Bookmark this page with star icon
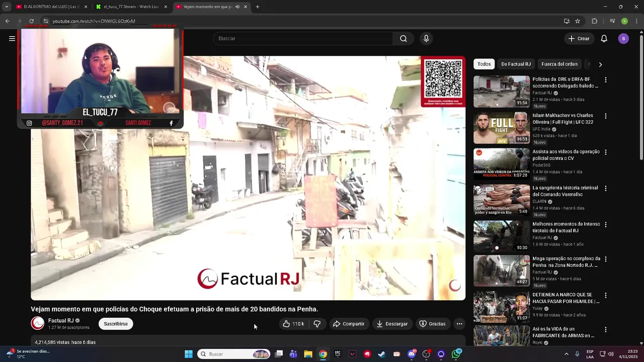The width and height of the screenshot is (644, 362). pyautogui.click(x=578, y=21)
